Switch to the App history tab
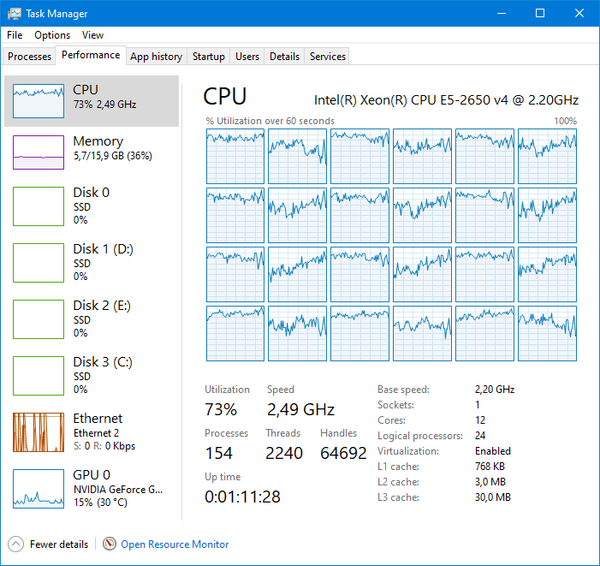Viewport: 600px width, 566px height. 156,57
